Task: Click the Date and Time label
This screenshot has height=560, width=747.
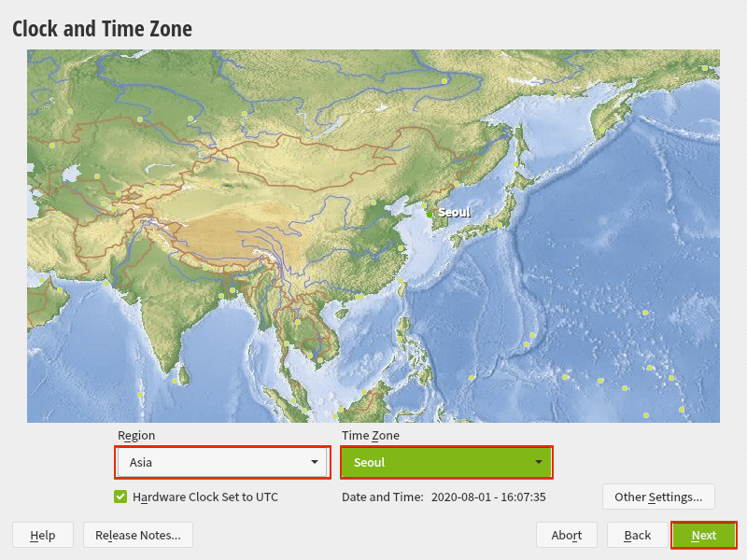Action: click(x=383, y=497)
